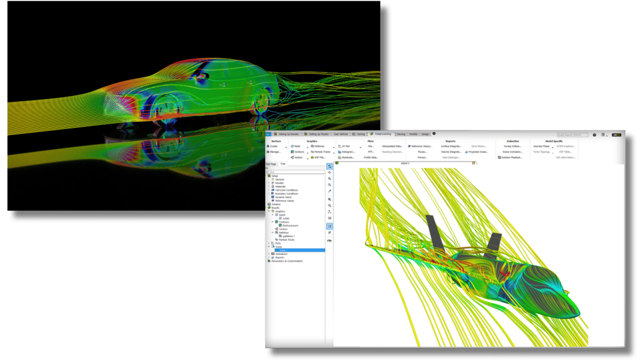Switch to the Viewing ribbon tab
This screenshot has height=362, width=644.
pyautogui.click(x=400, y=133)
